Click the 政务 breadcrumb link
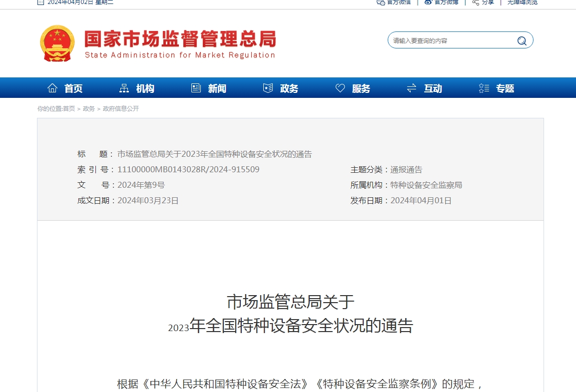The width and height of the screenshot is (576, 392). [x=89, y=109]
